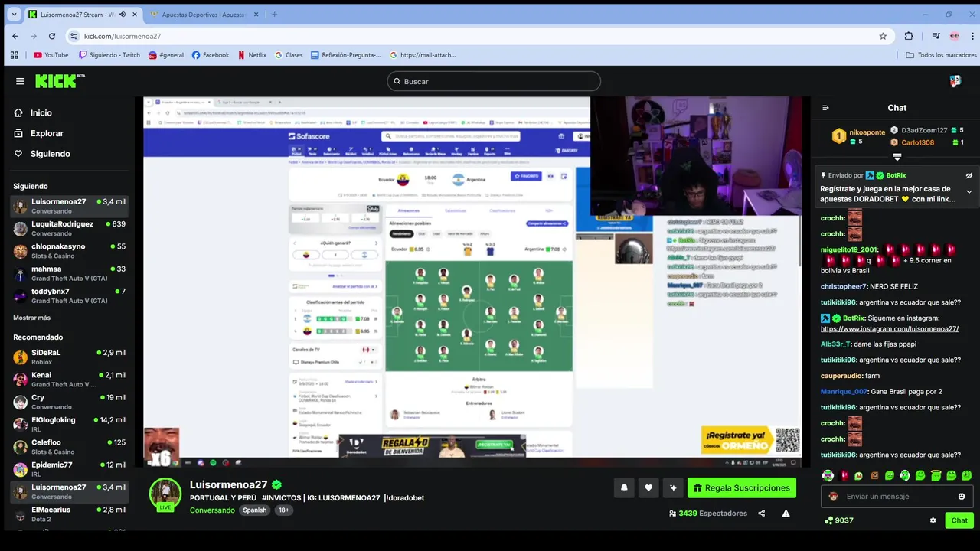980x551 pixels.
Task: Focus the Enviar un mensaje field
Action: 896,497
